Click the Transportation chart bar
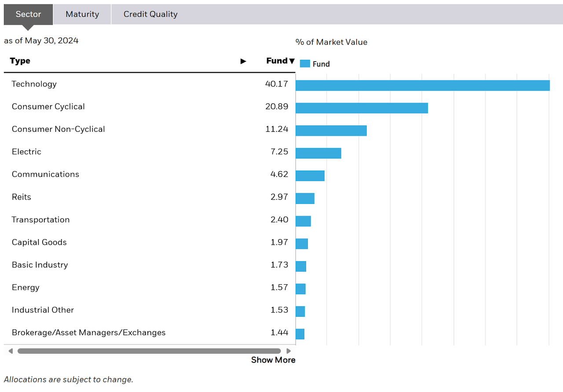563x392 pixels. pos(303,221)
